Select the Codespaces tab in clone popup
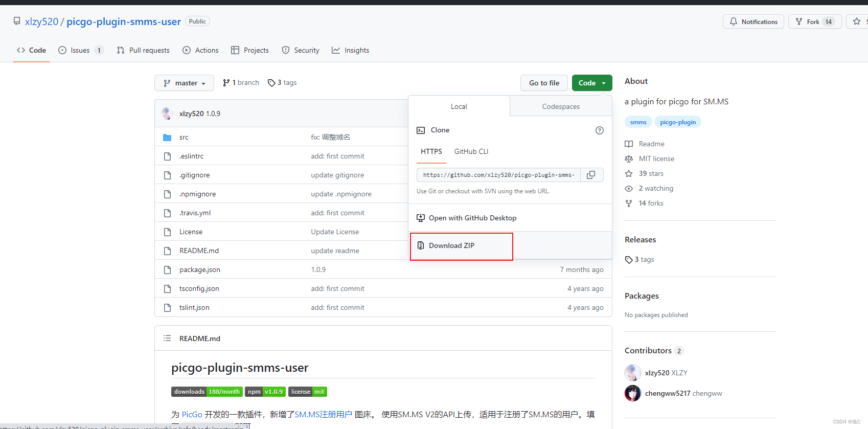This screenshot has width=868, height=429. pos(561,106)
